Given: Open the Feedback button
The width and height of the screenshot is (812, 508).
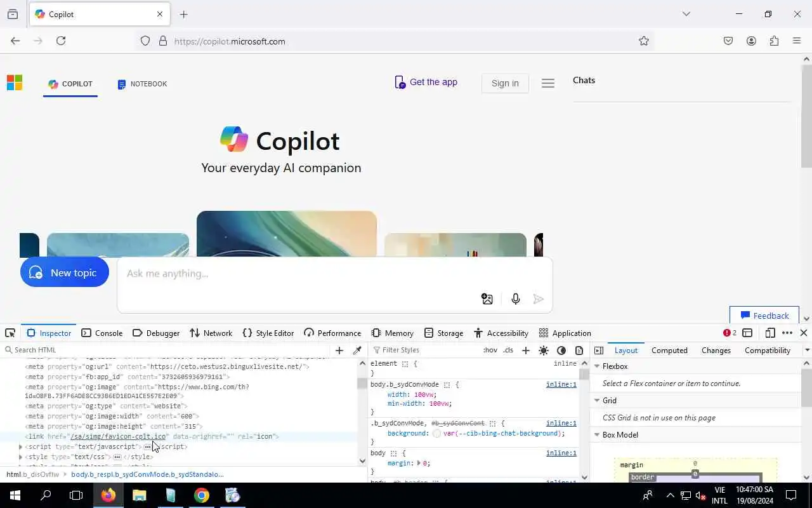Looking at the screenshot, I should pos(764,316).
